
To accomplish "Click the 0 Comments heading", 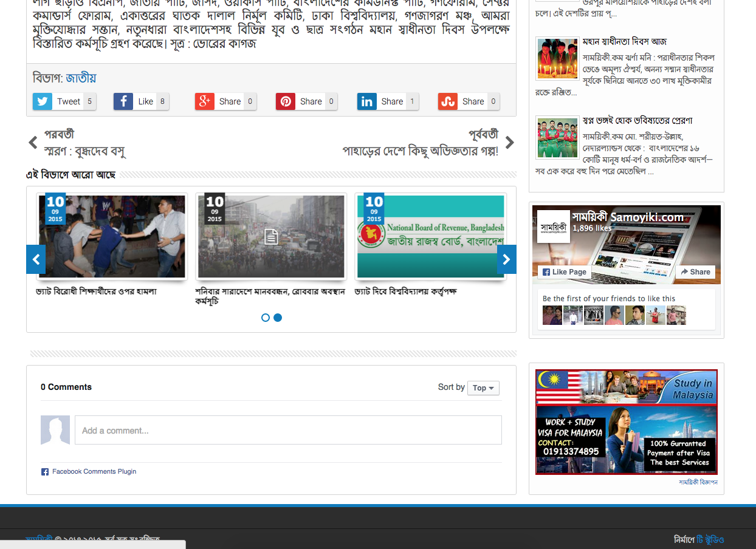I will [x=66, y=387].
